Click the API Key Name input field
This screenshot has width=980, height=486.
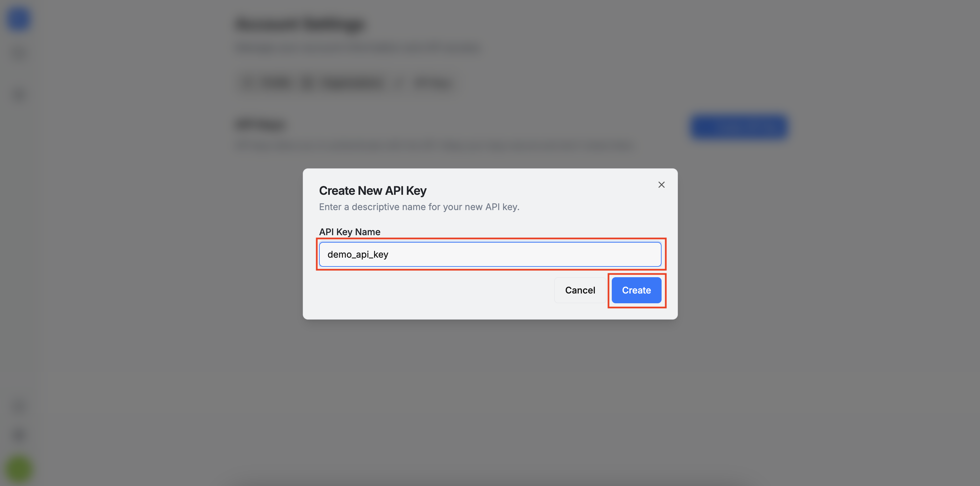(490, 254)
